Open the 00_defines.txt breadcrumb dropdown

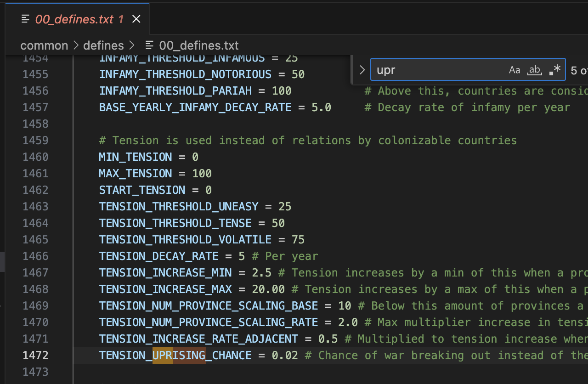(198, 45)
